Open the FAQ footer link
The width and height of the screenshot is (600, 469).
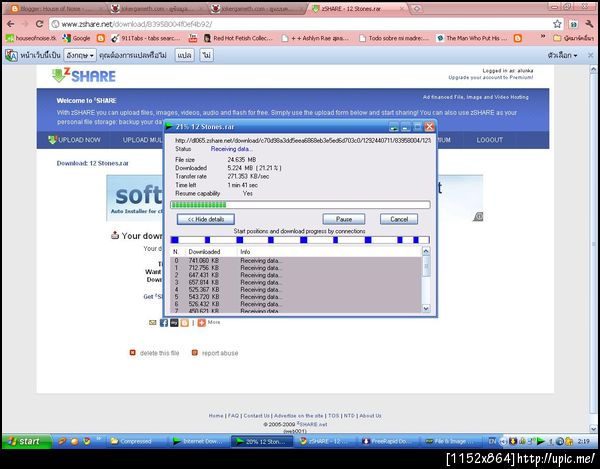(233, 415)
